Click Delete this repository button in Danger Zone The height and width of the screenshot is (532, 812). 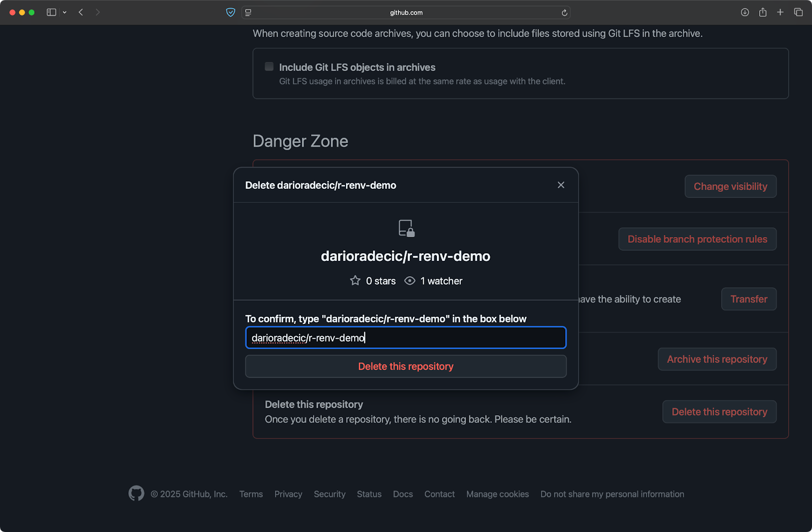tap(719, 412)
